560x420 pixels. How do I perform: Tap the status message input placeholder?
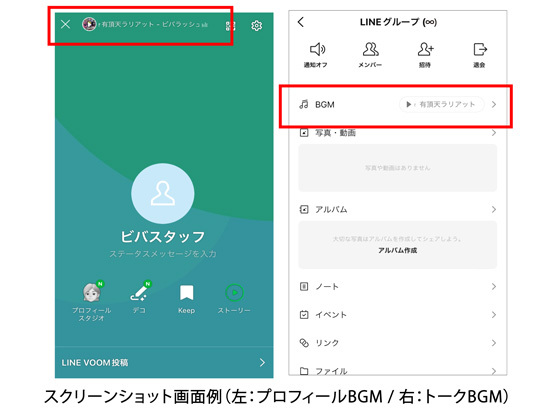pyautogui.click(x=163, y=254)
